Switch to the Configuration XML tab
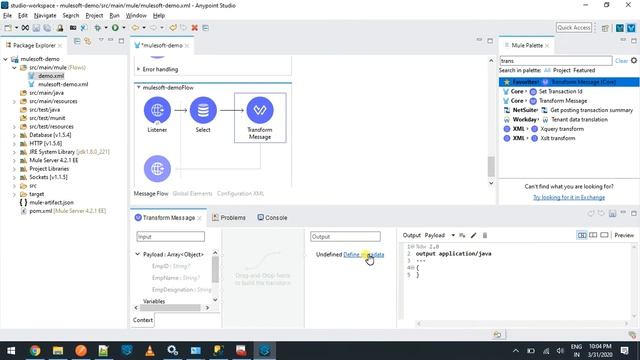Screen dimensions: 640x360 pyautogui.click(x=240, y=193)
